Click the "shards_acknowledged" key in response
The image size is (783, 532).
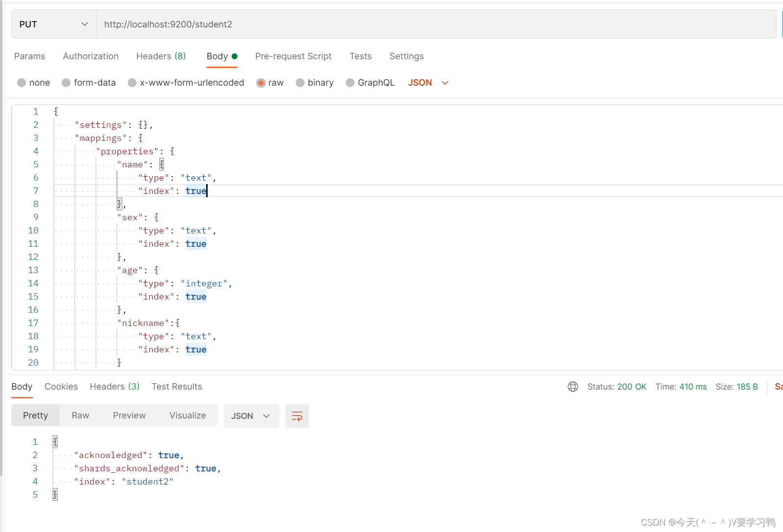click(129, 468)
